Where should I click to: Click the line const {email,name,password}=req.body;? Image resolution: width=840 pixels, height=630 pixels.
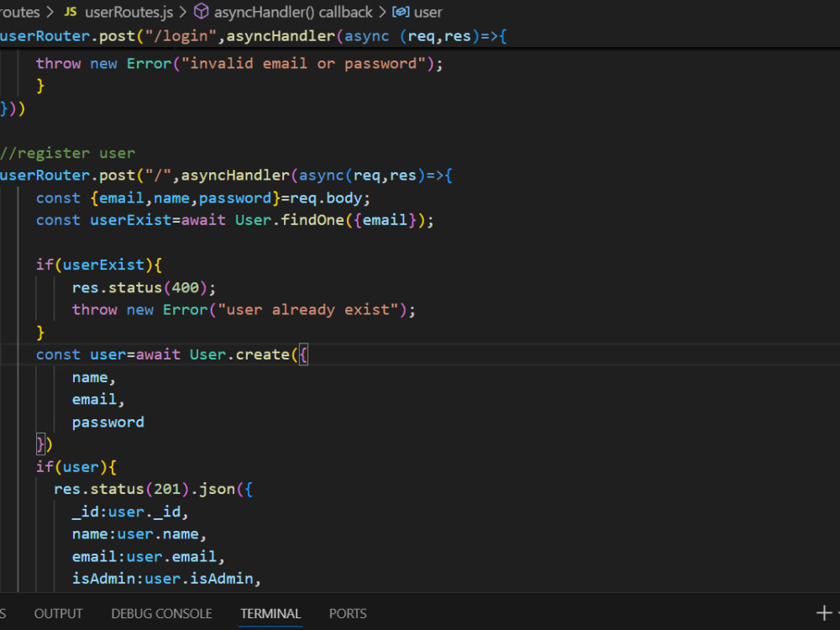tap(203, 198)
